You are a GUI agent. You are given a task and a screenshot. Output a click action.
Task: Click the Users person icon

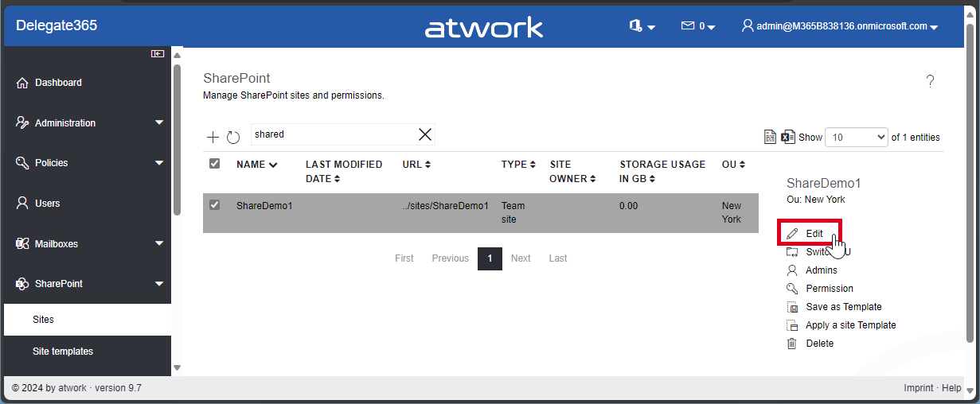pos(22,203)
